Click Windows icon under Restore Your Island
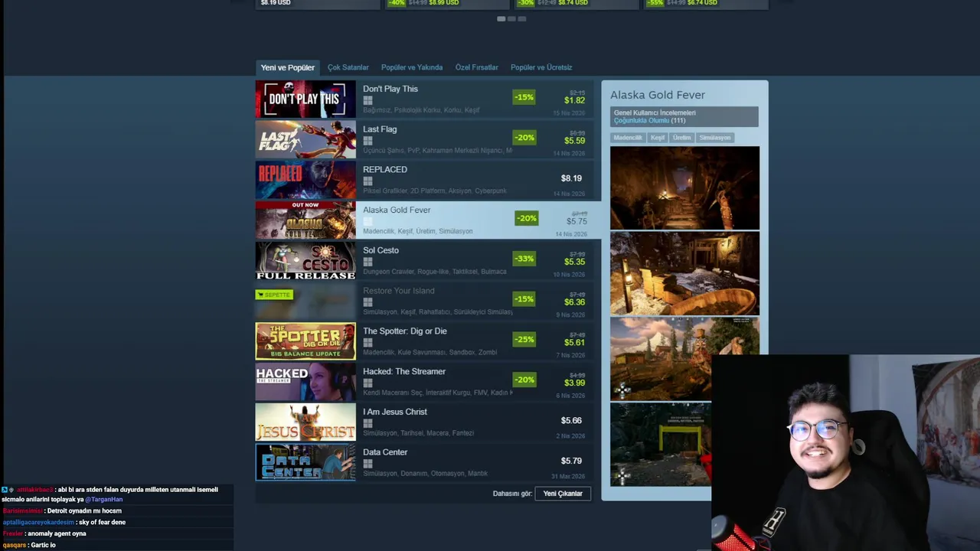This screenshot has height=551, width=980. pyautogui.click(x=367, y=302)
